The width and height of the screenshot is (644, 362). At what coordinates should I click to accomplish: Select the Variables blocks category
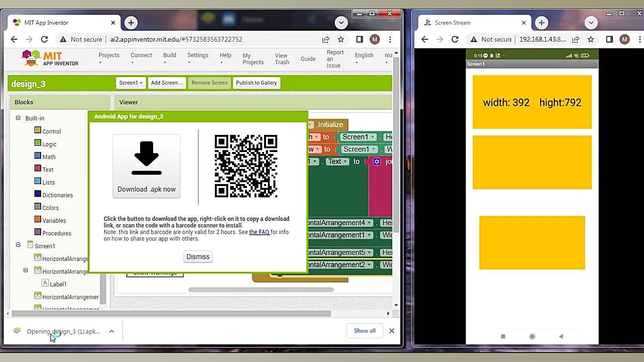tap(50, 220)
